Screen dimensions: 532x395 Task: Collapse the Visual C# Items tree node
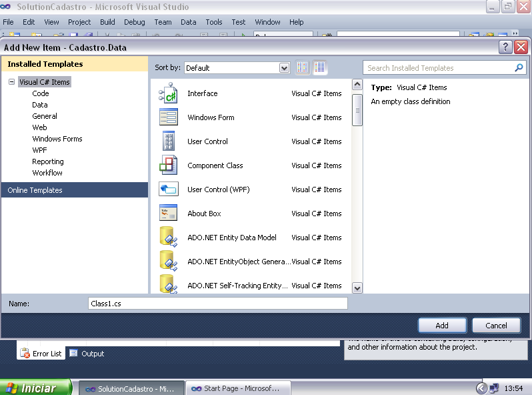(11, 82)
